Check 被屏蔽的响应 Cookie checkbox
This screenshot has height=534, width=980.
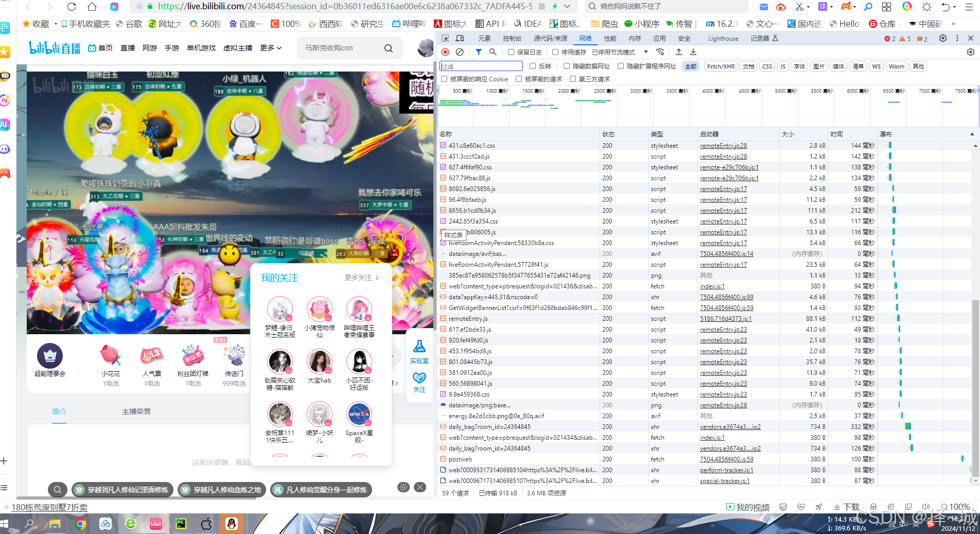tap(444, 79)
